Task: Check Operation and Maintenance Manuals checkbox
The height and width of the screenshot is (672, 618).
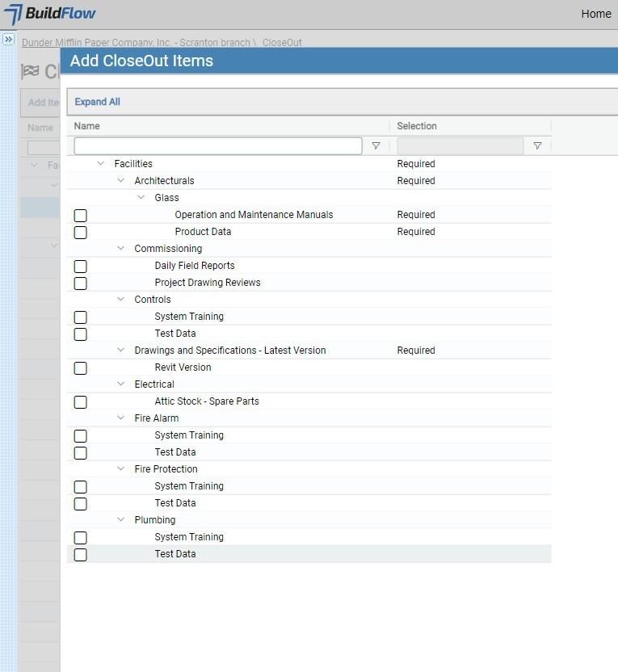Action: click(x=81, y=215)
